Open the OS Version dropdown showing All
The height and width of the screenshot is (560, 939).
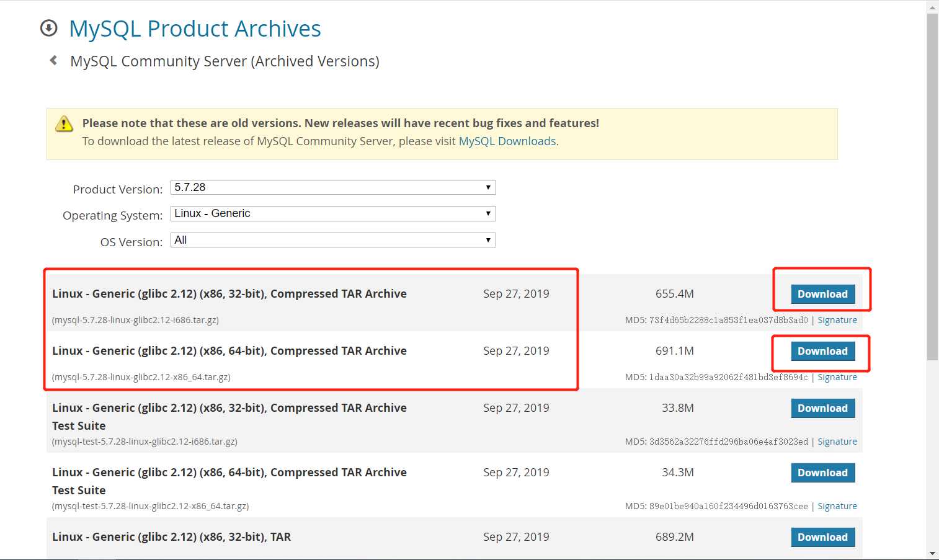coord(333,240)
